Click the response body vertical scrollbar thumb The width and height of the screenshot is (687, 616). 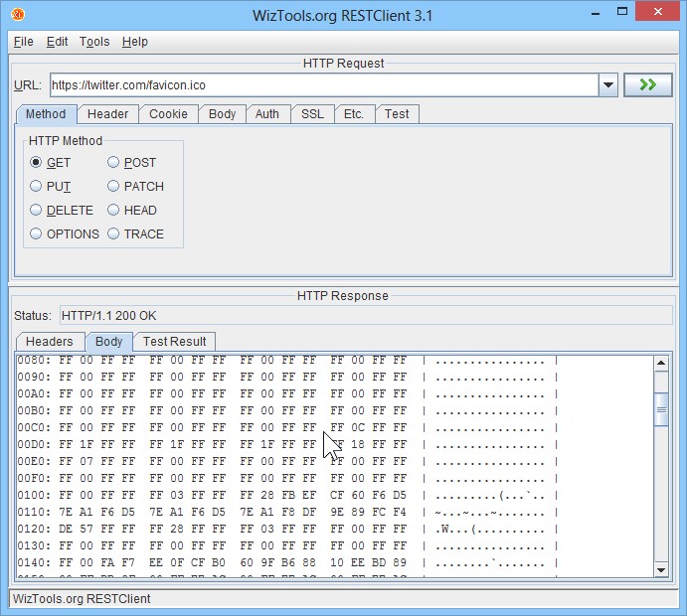661,408
